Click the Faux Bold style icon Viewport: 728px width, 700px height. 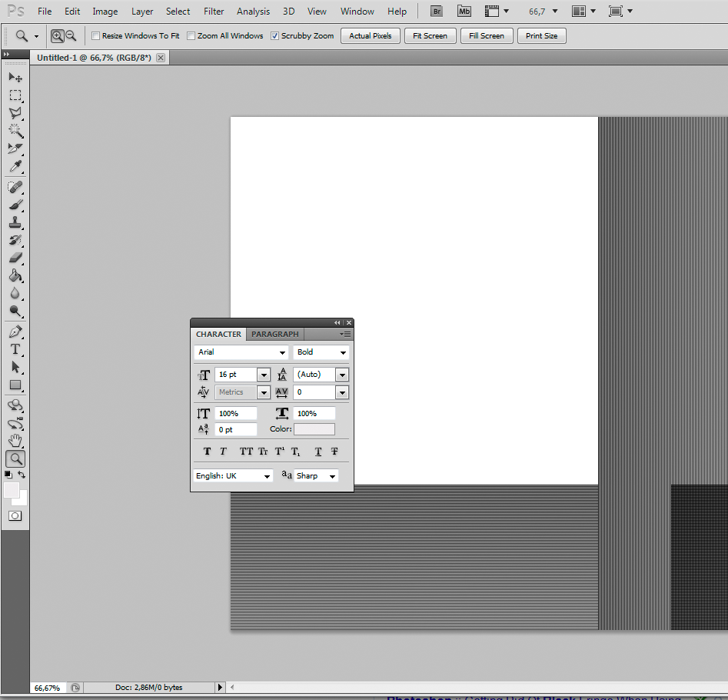207,452
